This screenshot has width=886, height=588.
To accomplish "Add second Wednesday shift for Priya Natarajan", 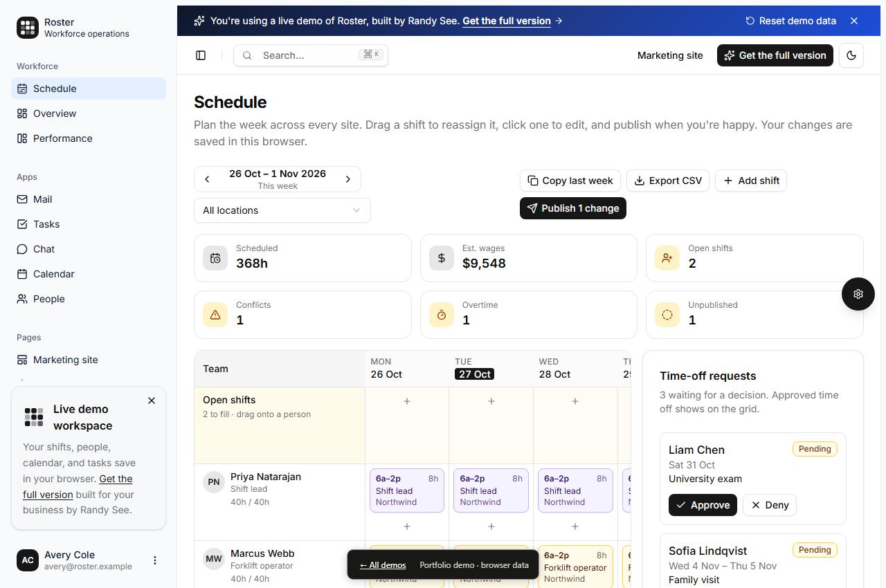I will pos(575,526).
